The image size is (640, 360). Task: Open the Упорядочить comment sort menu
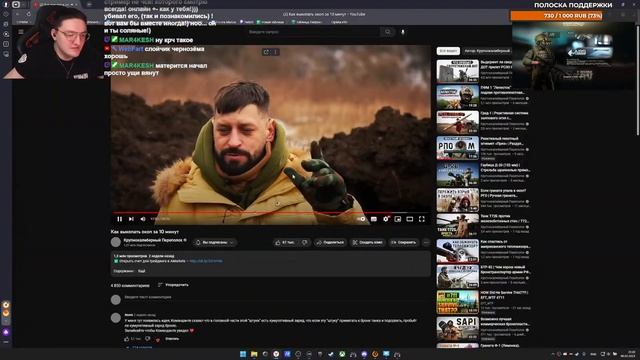tap(173, 285)
